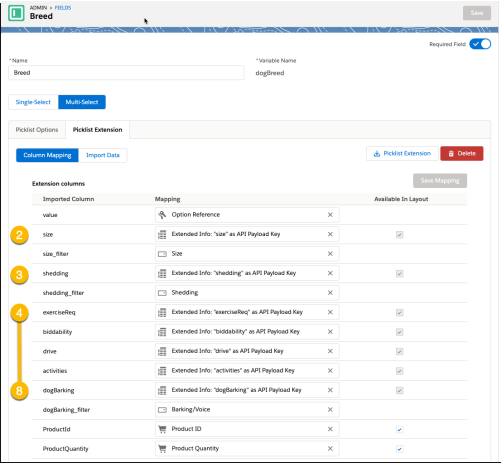
Task: Click the red Delete button
Action: (462, 154)
